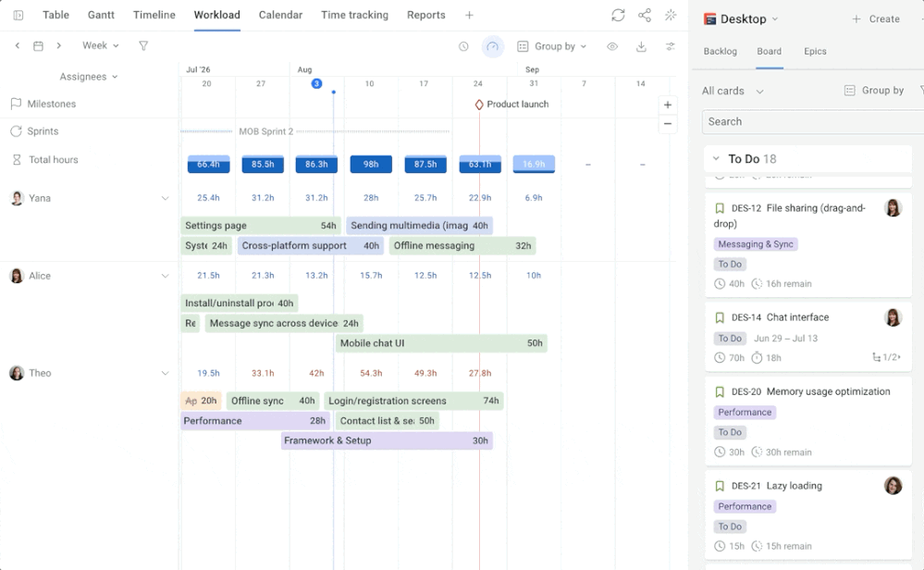Click the DES-12 To Do status
924x570 pixels.
pos(730,264)
